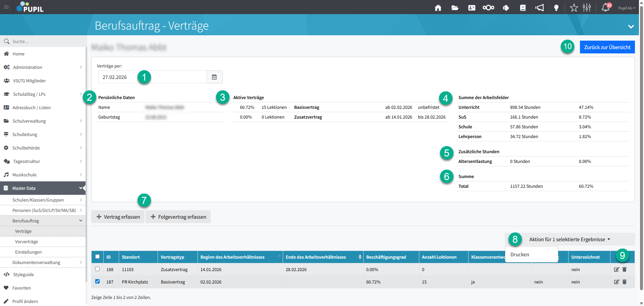644x306 pixels.
Task: Click the lightbulb icon in top bar
Action: (x=556, y=8)
